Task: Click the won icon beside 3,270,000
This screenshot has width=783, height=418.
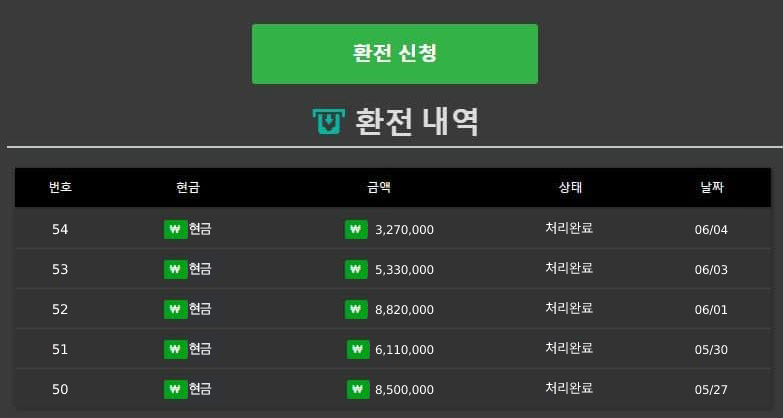Action: pos(356,230)
